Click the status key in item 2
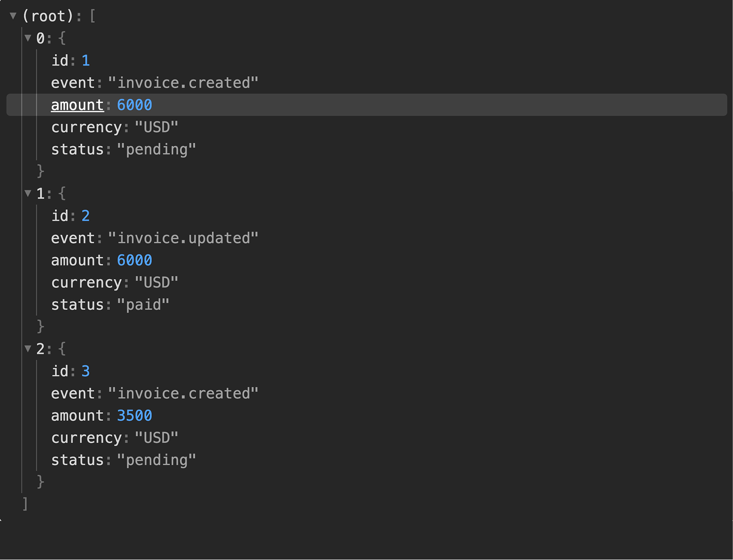 point(77,460)
